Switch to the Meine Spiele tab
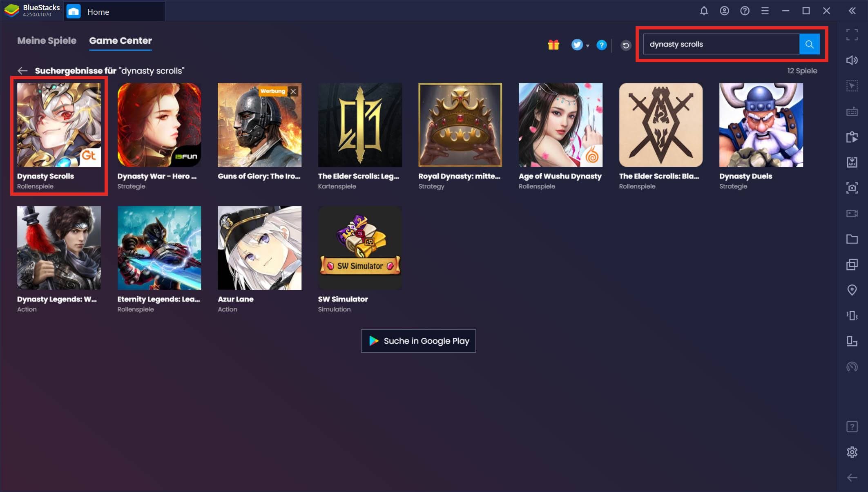 coord(47,40)
